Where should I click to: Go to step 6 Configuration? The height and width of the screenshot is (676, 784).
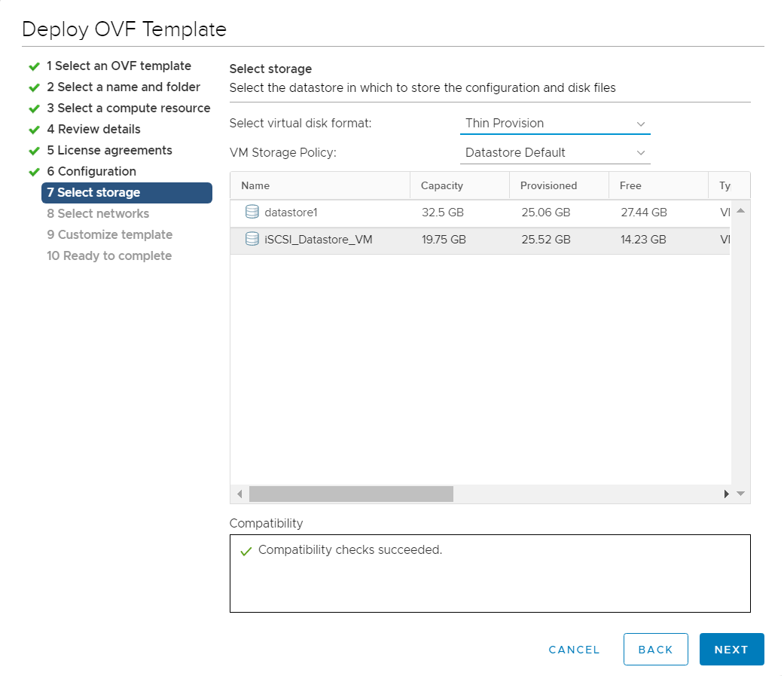coord(91,171)
